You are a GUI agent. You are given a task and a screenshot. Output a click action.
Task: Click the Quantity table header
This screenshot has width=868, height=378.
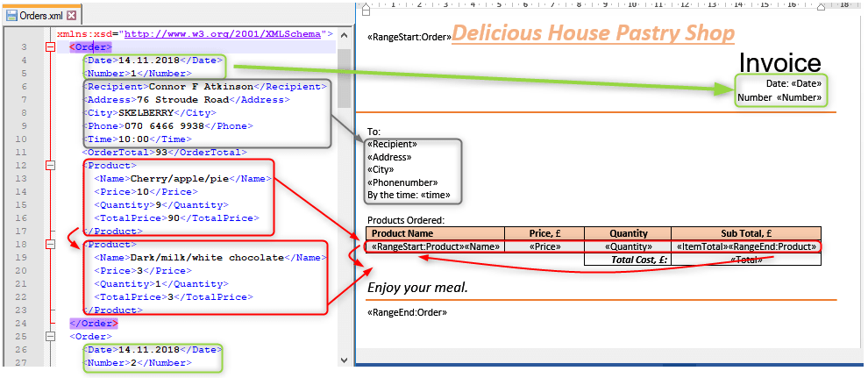tap(628, 233)
